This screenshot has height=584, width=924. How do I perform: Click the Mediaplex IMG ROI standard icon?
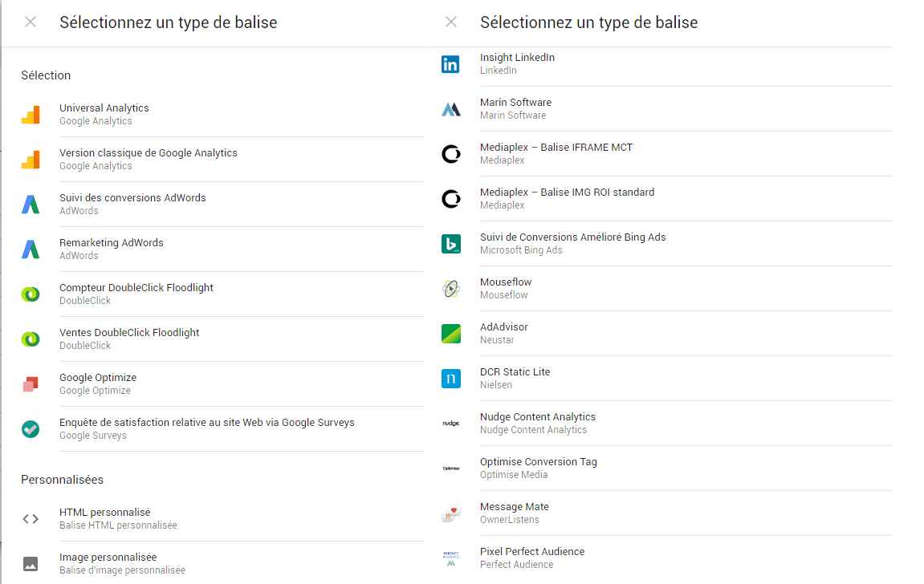[x=451, y=198]
